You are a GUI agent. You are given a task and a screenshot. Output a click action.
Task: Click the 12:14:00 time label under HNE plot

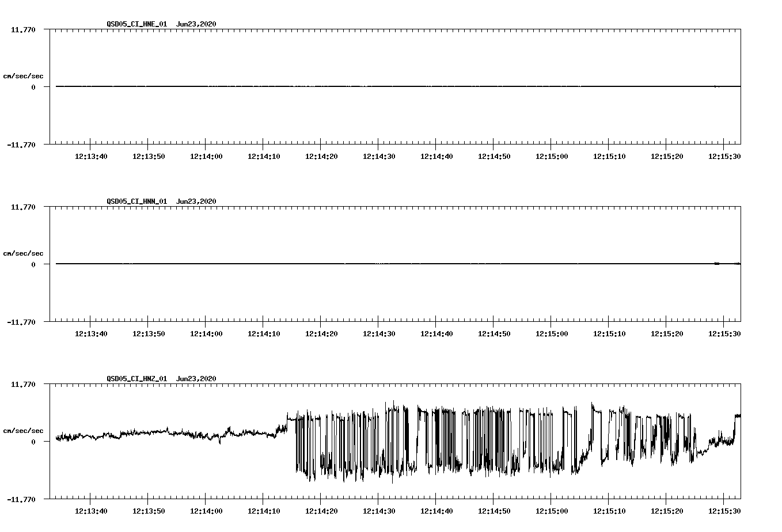(x=206, y=157)
